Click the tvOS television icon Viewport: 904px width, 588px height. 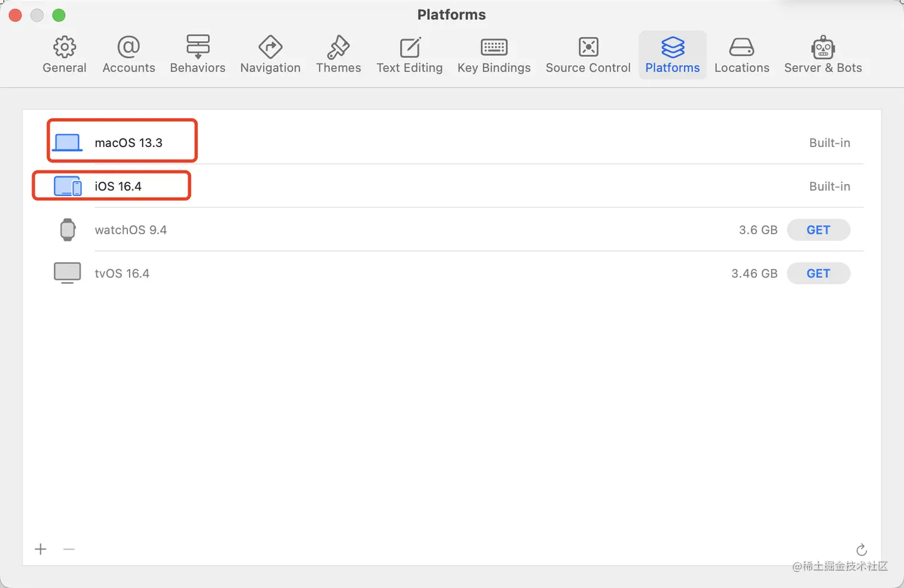(68, 273)
